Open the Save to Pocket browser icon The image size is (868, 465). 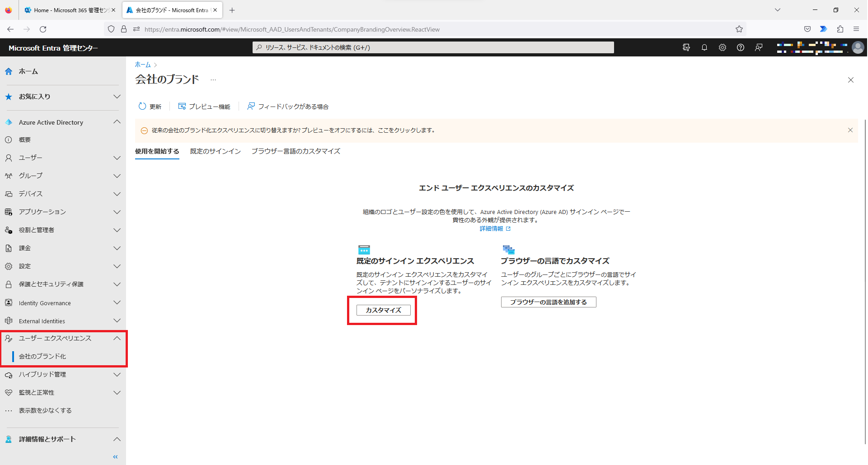pyautogui.click(x=807, y=29)
